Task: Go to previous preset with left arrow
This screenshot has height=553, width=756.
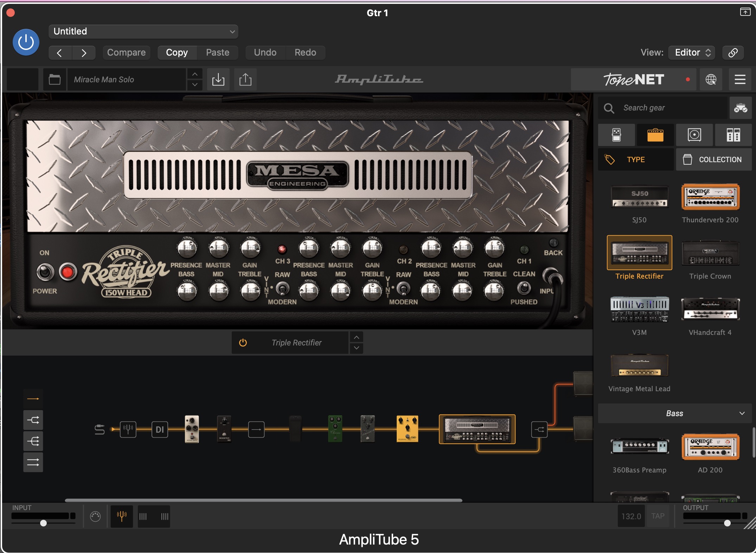Action: 60,53
